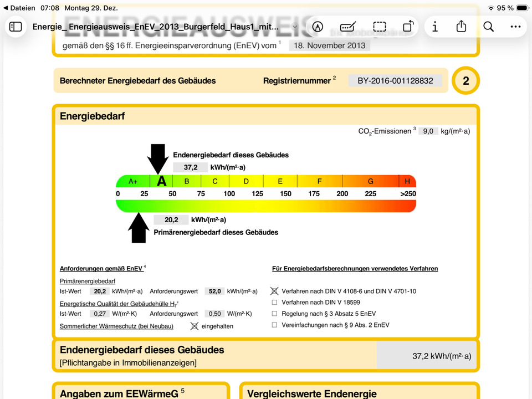The width and height of the screenshot is (532, 399).
Task: Check Regelung nach § 3 Absatz 5 EnEV
Action: point(274,314)
